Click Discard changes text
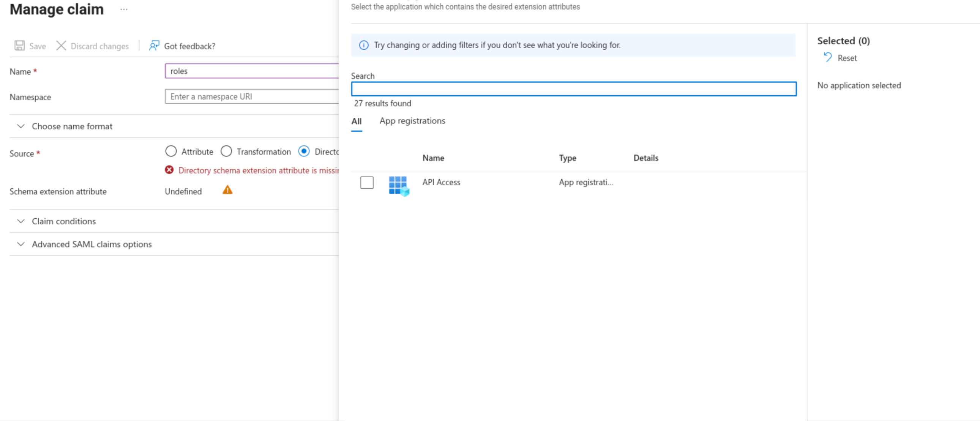Viewport: 980px width, 421px height. point(100,46)
